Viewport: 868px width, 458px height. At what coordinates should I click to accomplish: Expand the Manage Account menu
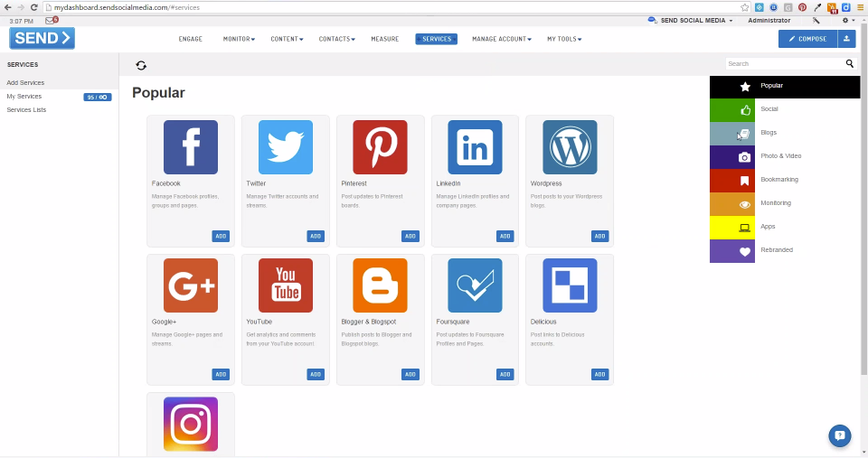502,39
